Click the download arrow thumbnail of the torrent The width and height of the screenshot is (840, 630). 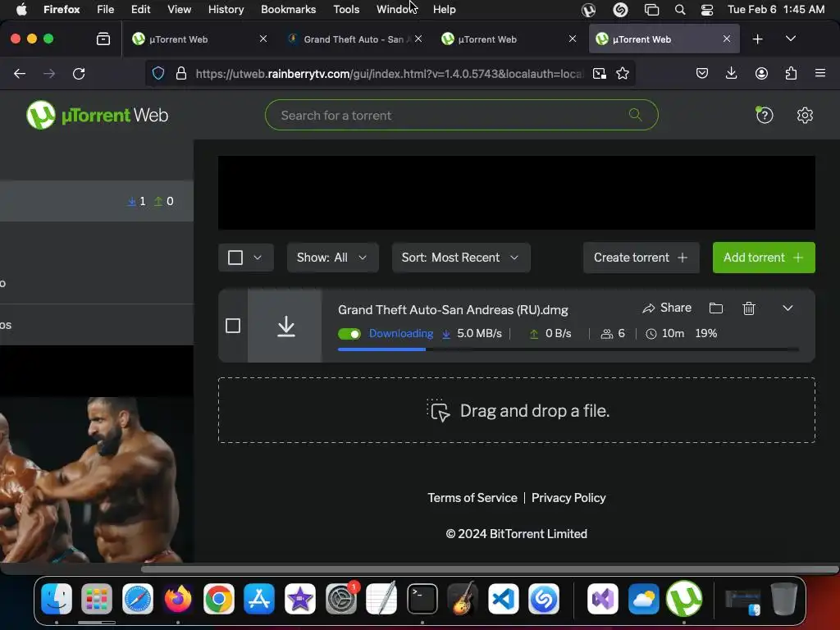(285, 326)
